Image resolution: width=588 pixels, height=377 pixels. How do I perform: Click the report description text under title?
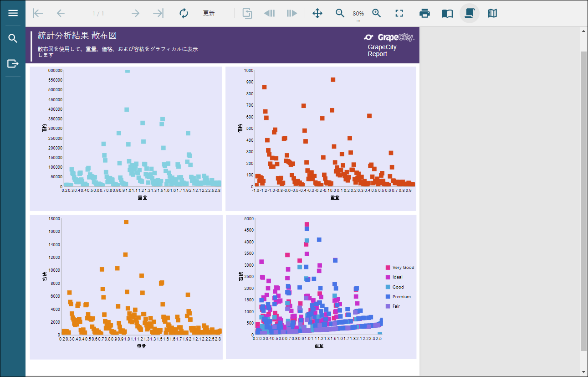click(x=118, y=52)
